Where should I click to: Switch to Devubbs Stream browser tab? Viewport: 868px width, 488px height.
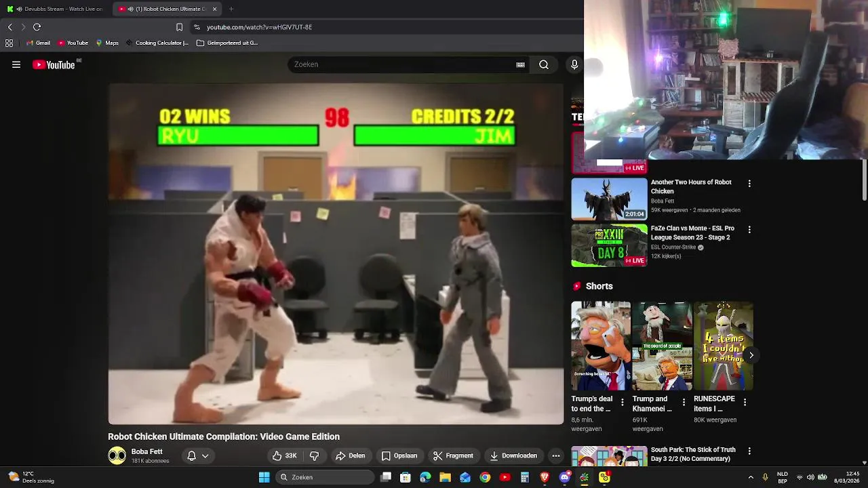58,9
